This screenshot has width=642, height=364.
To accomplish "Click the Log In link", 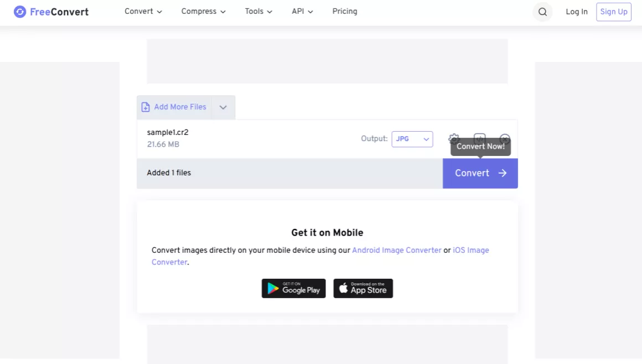I will (577, 12).
